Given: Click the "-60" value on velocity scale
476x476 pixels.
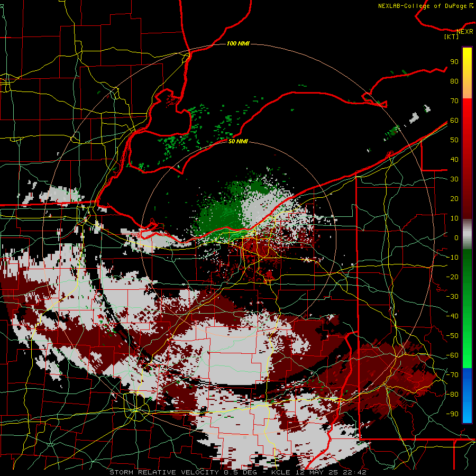Looking at the screenshot, I should [x=452, y=355].
